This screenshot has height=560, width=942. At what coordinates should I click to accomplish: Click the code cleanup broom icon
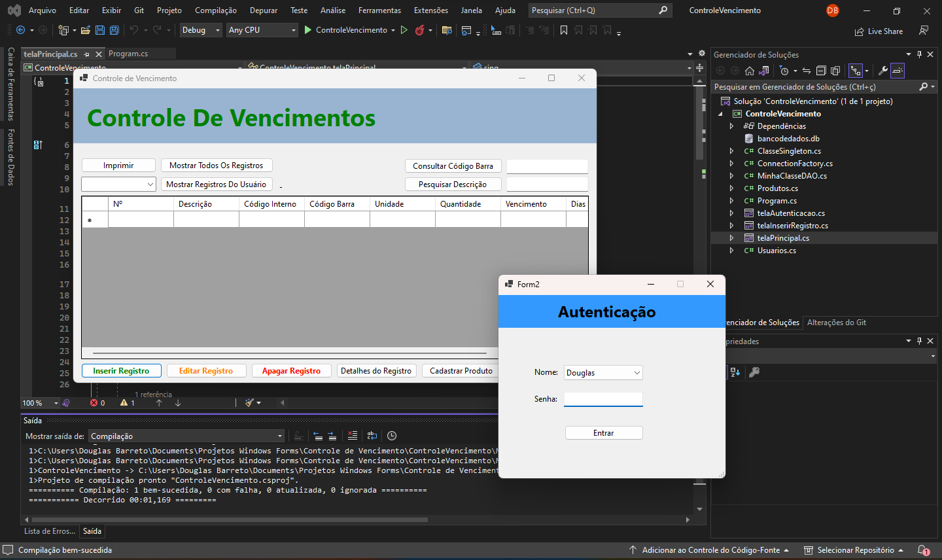pyautogui.click(x=249, y=403)
